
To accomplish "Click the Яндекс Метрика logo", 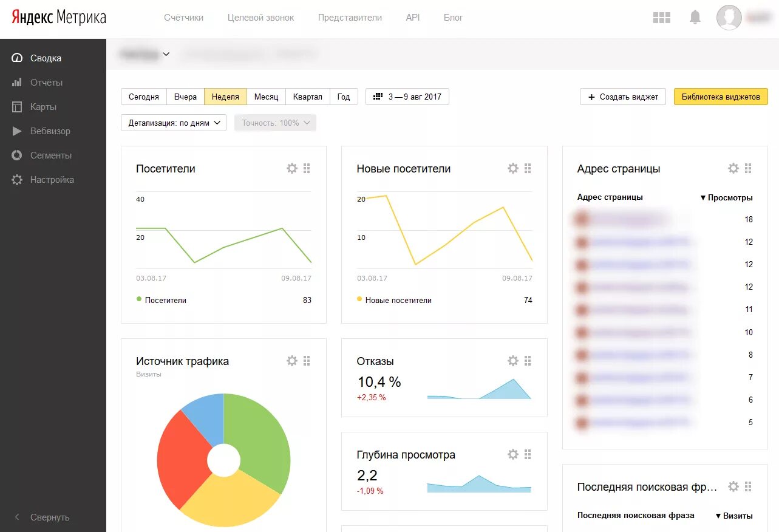I will click(x=59, y=18).
